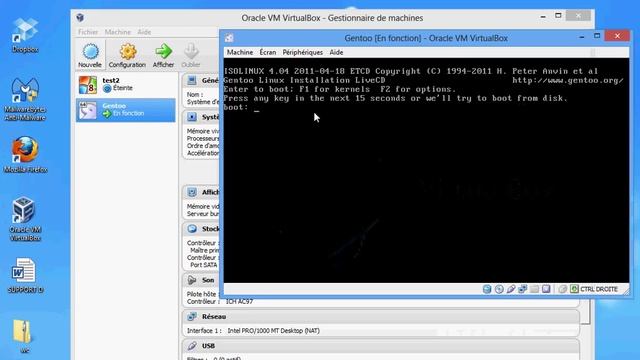Open the Mozilla Firefox desktop icon
Screen dimensions: 640x360
[x=25, y=155]
